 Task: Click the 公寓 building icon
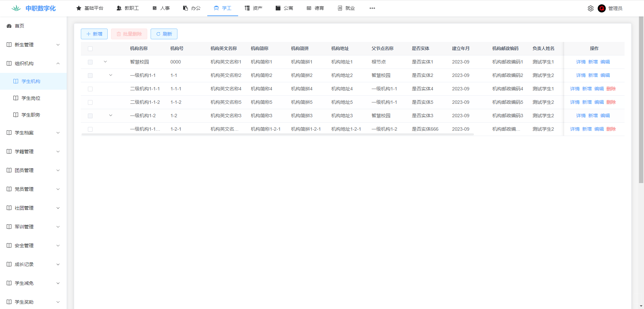tap(278, 8)
